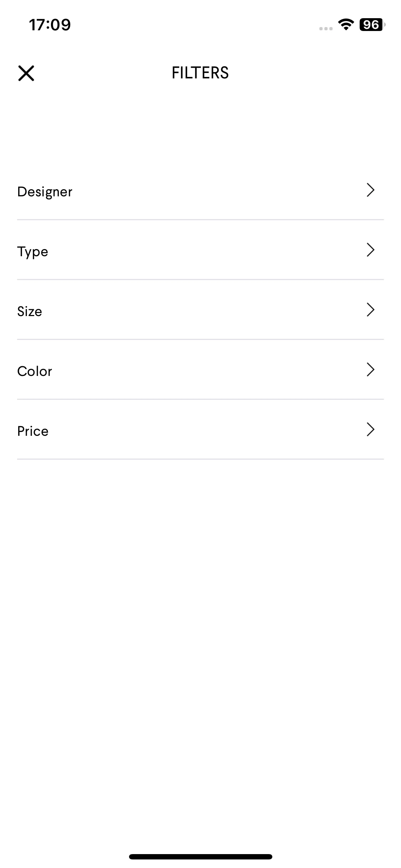The image size is (401, 868).
Task: Click the divider line below Designer
Action: (200, 220)
